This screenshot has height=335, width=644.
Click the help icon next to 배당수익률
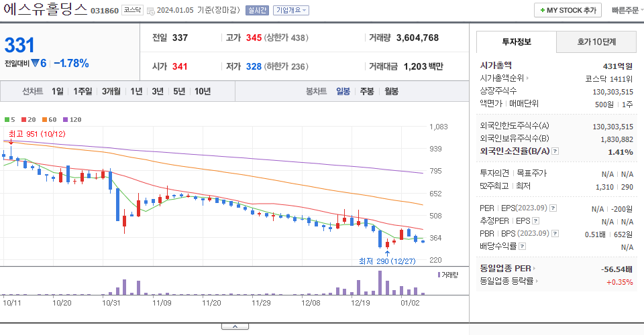tap(522, 247)
